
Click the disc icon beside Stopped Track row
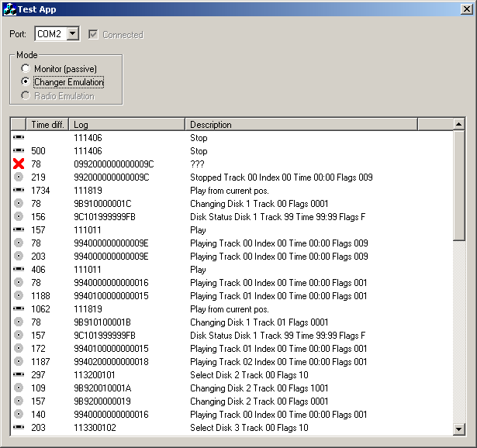pos(19,177)
